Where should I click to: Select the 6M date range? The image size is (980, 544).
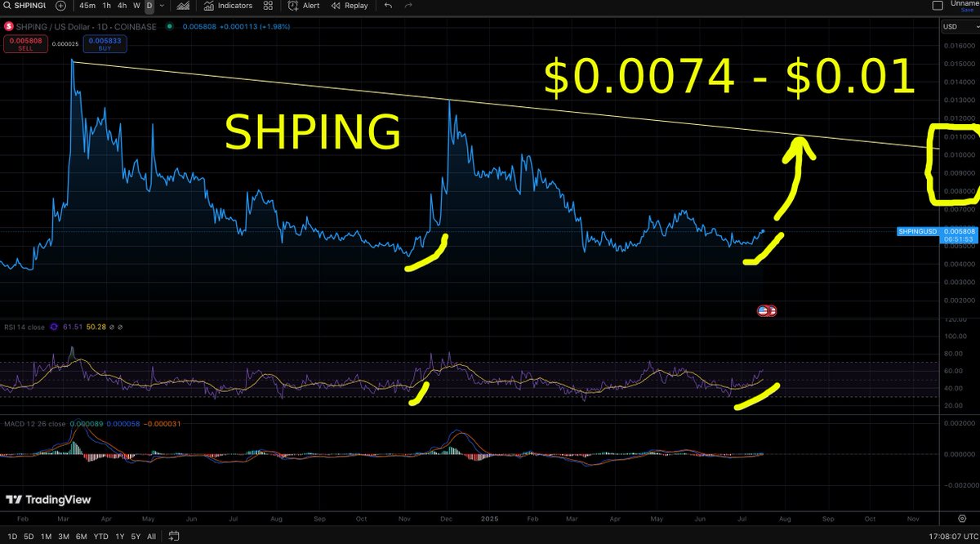(x=82, y=537)
